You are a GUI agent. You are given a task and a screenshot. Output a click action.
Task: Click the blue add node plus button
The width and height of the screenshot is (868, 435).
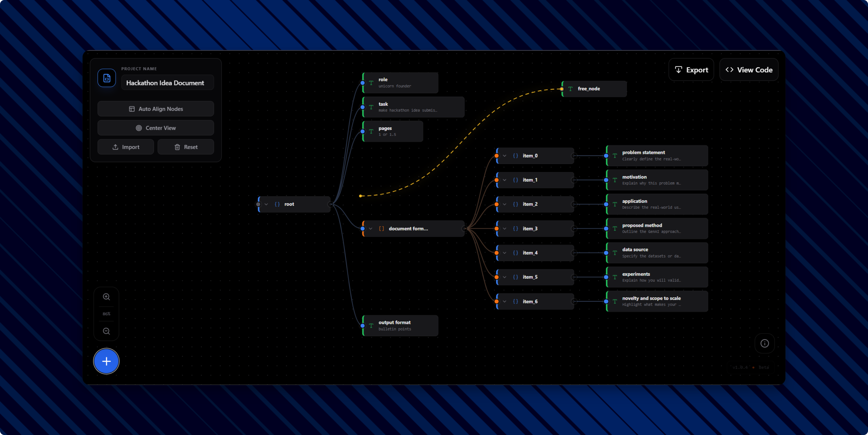tap(106, 361)
